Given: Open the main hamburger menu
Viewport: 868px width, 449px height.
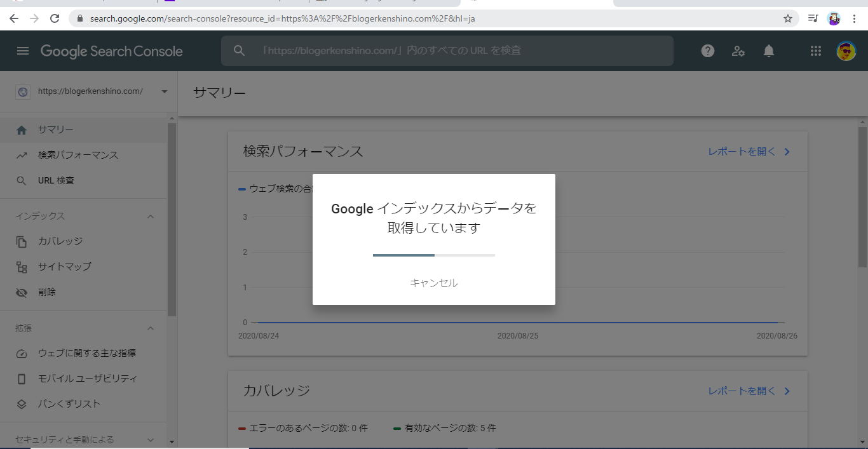Looking at the screenshot, I should (x=23, y=51).
